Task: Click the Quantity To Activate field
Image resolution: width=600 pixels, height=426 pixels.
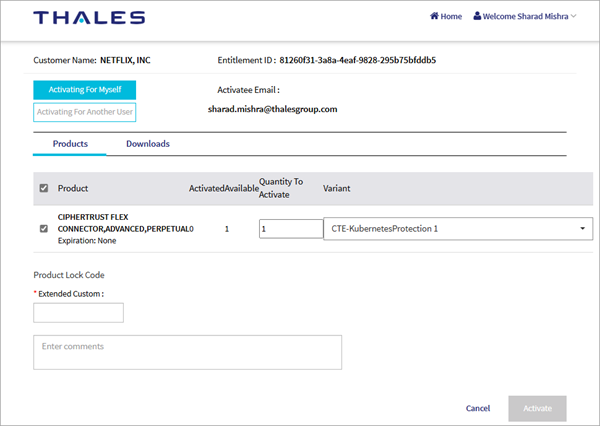Action: point(290,229)
